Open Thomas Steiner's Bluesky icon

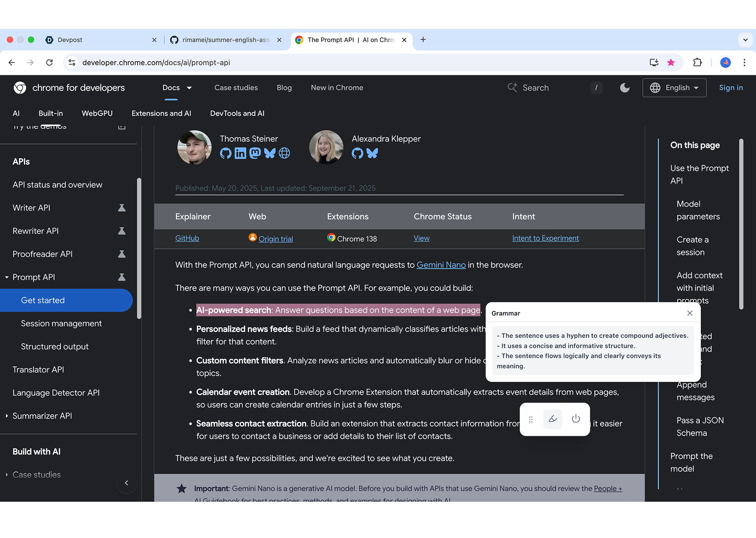pos(270,153)
